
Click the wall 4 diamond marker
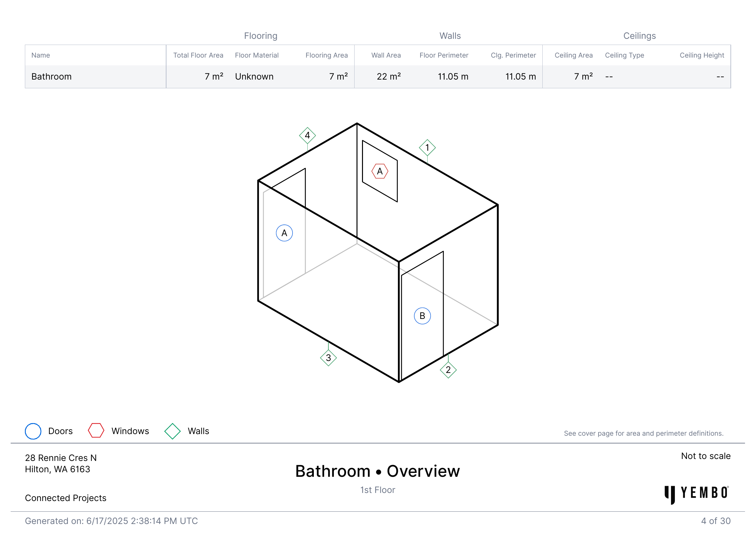coord(307,136)
